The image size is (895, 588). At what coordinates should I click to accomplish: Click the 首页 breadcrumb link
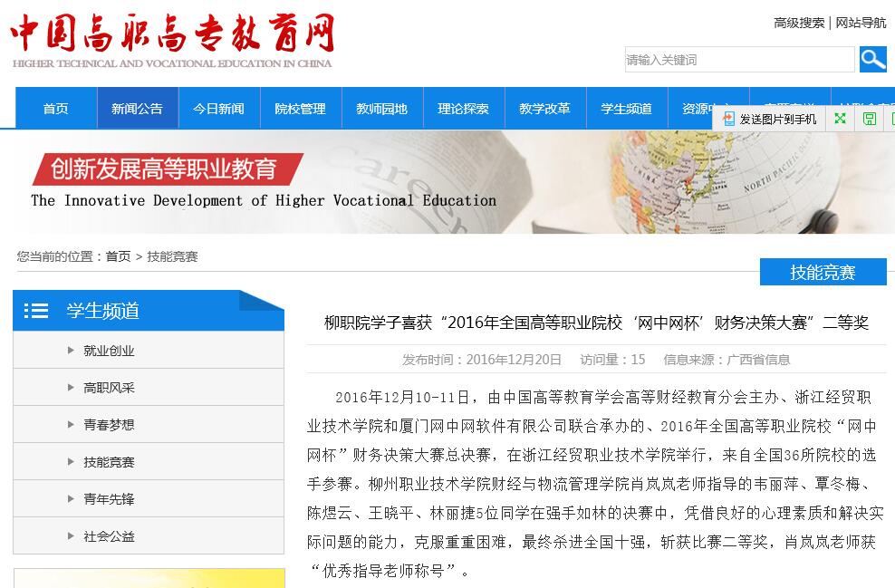(118, 256)
